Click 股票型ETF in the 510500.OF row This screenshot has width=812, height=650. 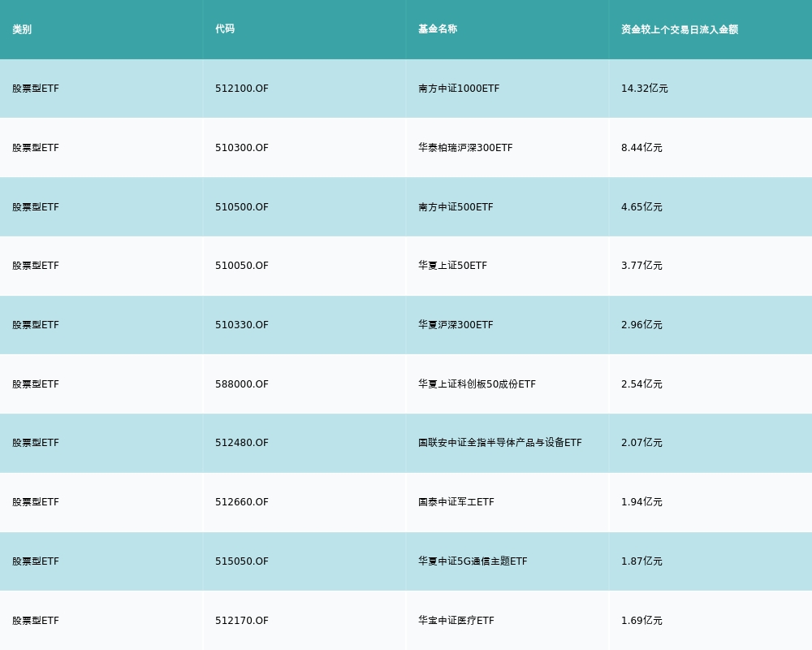tap(36, 207)
